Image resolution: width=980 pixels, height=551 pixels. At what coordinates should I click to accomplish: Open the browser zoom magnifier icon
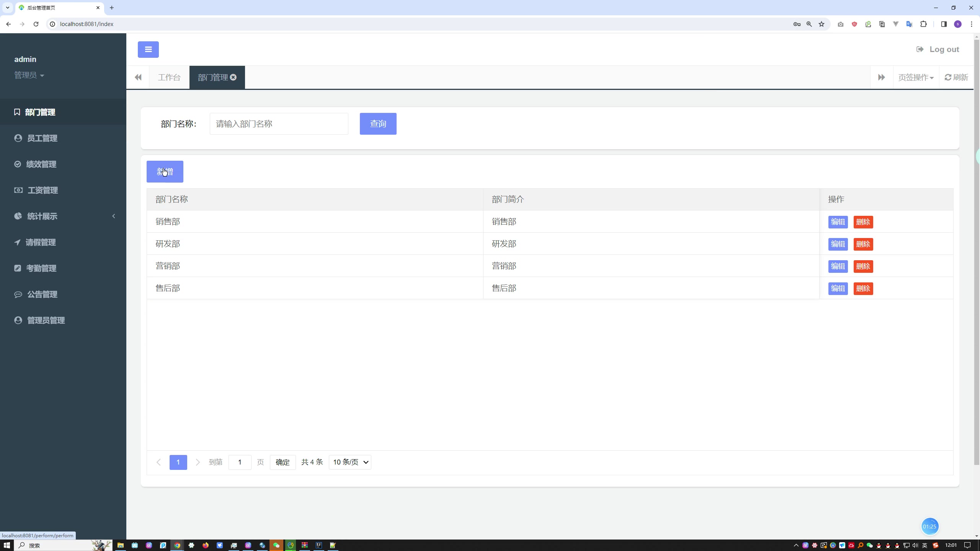[809, 24]
